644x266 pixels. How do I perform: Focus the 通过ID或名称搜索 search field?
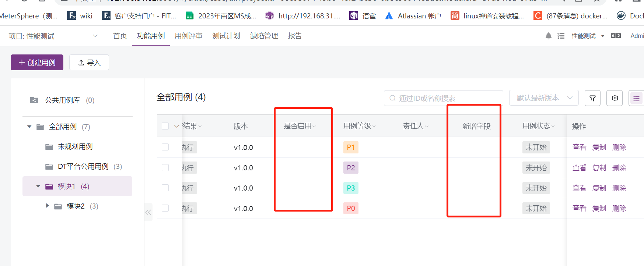point(443,98)
